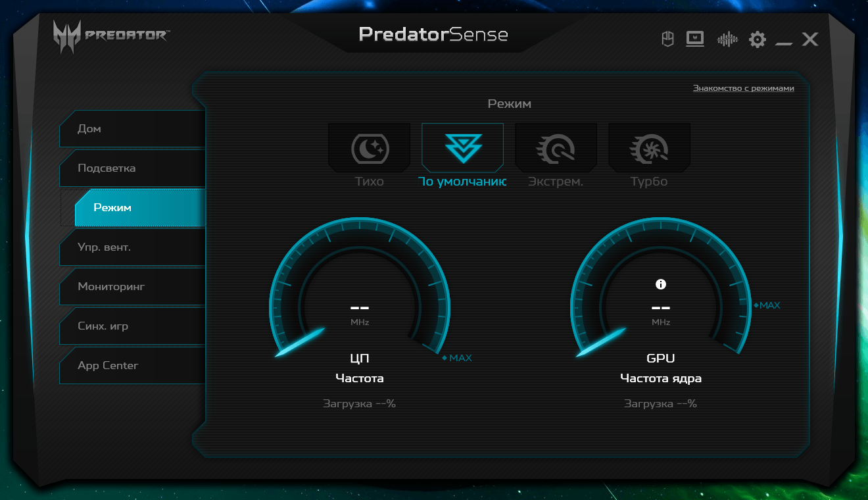Open the Упр. вент. tab
This screenshot has width=868, height=500.
[133, 247]
